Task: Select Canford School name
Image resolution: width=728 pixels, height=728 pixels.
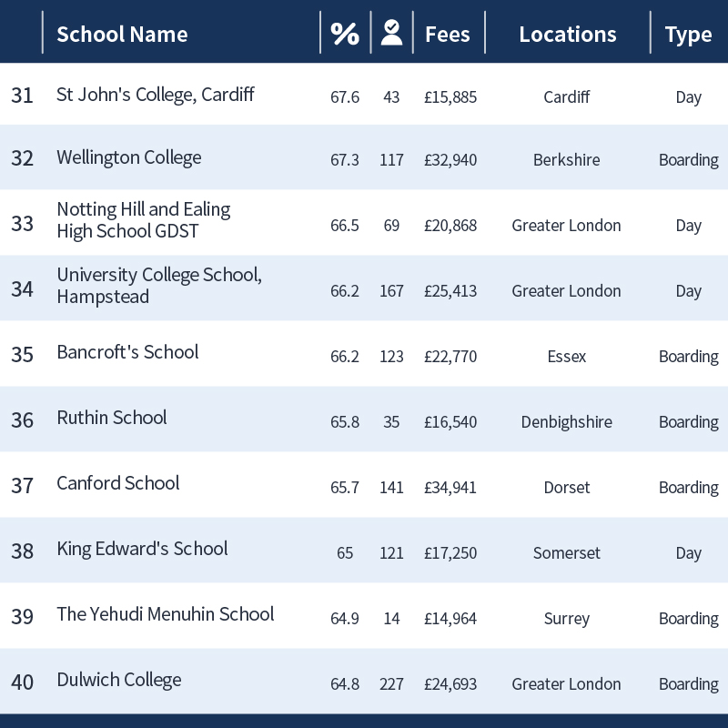Action: coord(118,483)
